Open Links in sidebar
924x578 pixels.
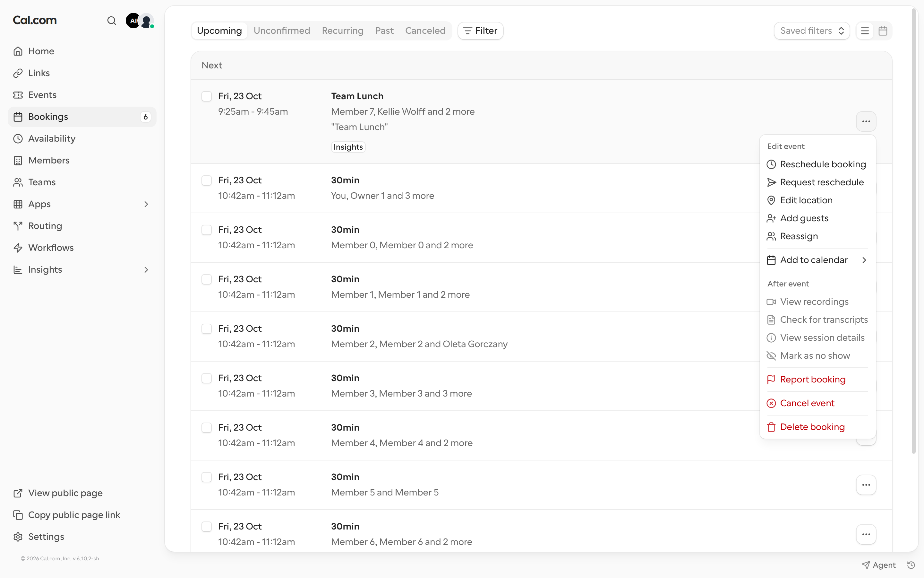click(x=82, y=73)
